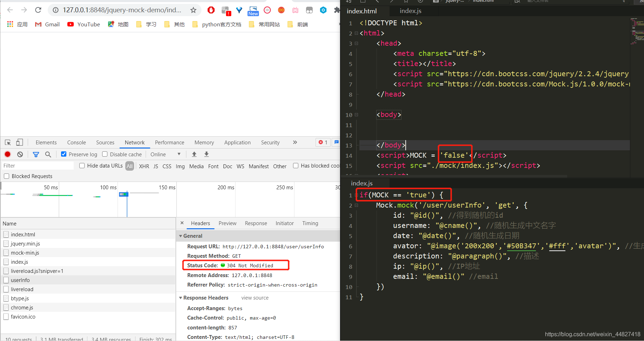Screen dimensions: 644x341
Task: Filter requests by CSS
Action: click(167, 166)
